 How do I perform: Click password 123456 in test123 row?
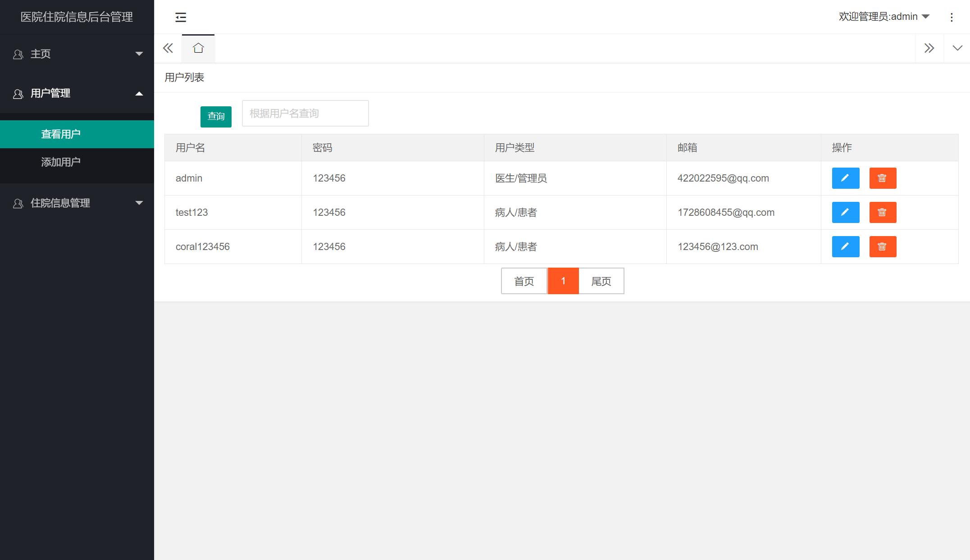pos(329,213)
